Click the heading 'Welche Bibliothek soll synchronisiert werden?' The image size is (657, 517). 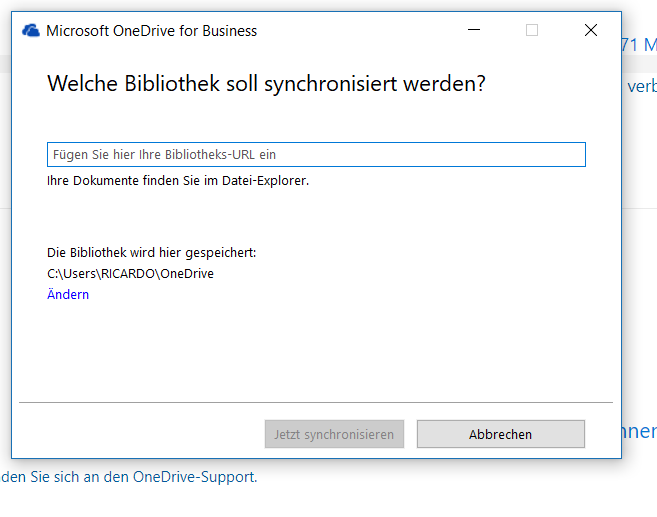point(266,83)
